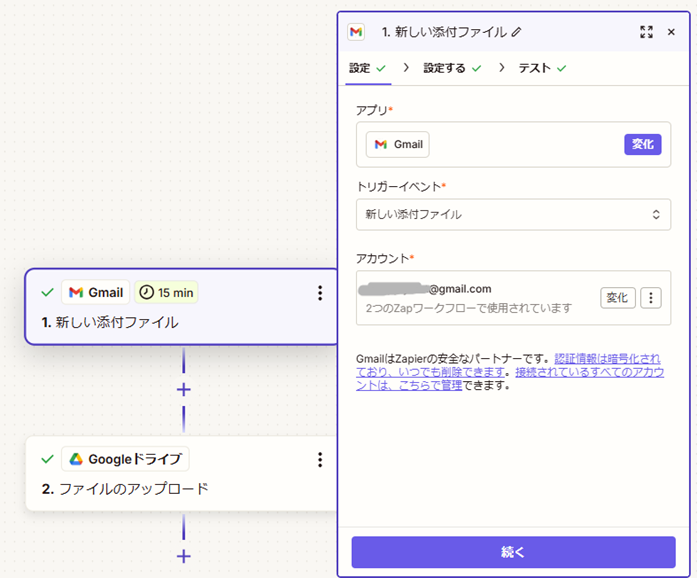The image size is (697, 578).
Task: Click the Gmail badge on step 1 card
Action: [96, 293]
